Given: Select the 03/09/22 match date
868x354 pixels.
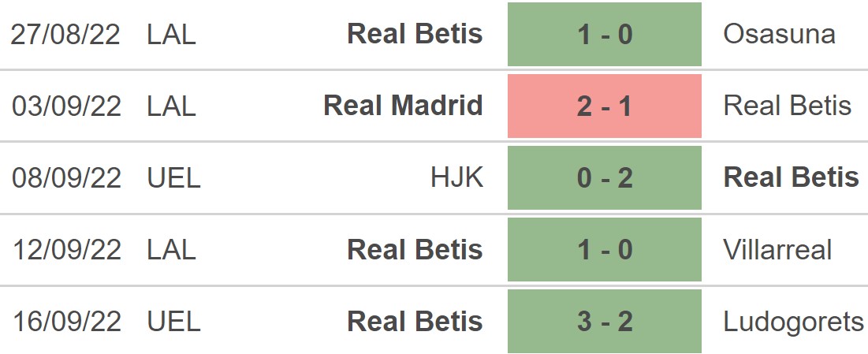Looking at the screenshot, I should 66,106.
